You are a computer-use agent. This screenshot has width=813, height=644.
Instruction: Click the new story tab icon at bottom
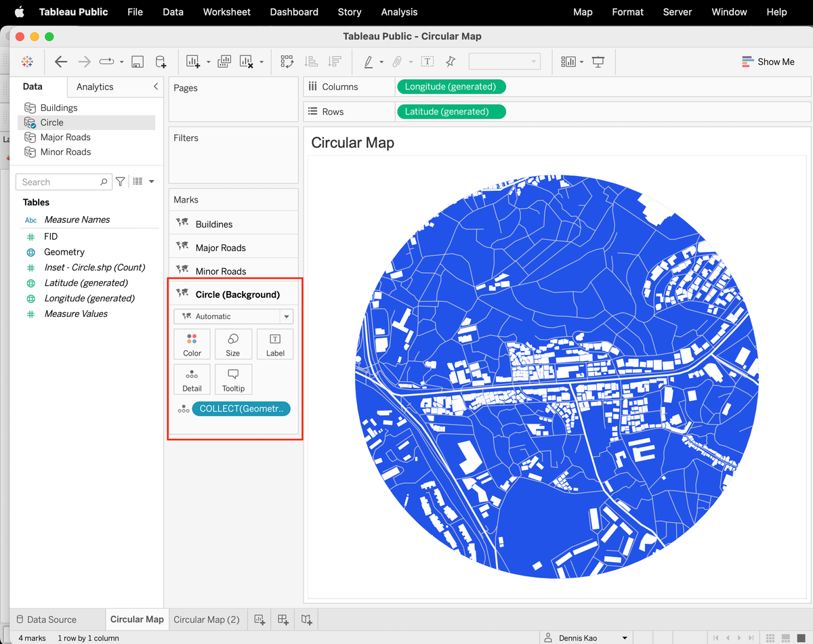coord(307,619)
